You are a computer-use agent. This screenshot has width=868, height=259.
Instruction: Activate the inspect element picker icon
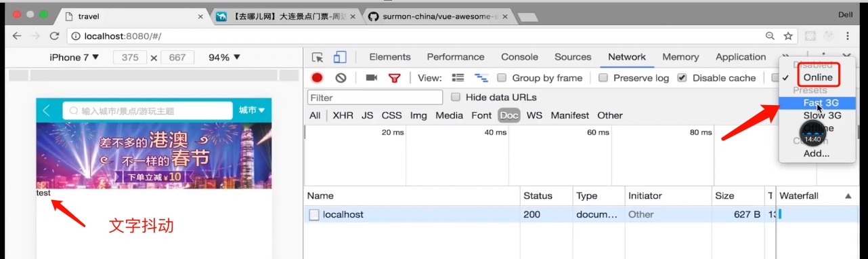pos(318,57)
